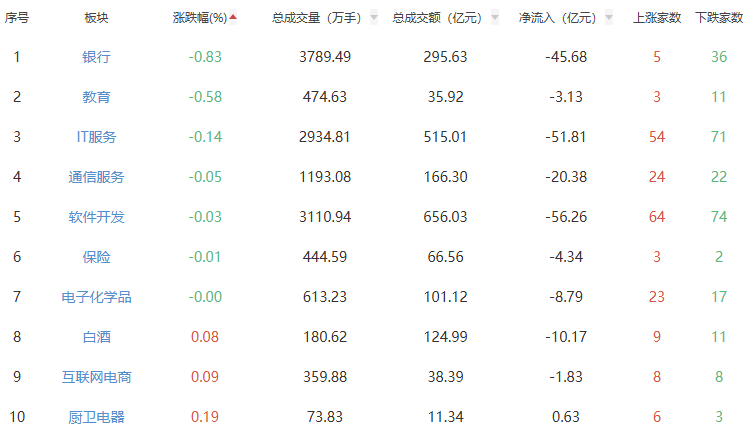
Task: Open the IT服务 sector link
Action: tap(96, 137)
